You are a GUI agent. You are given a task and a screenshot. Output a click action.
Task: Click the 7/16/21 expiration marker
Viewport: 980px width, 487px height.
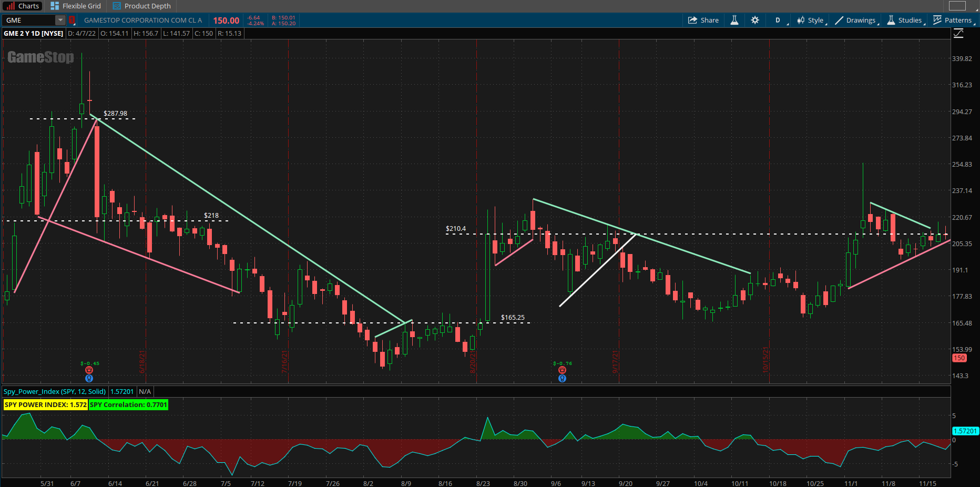(284, 362)
